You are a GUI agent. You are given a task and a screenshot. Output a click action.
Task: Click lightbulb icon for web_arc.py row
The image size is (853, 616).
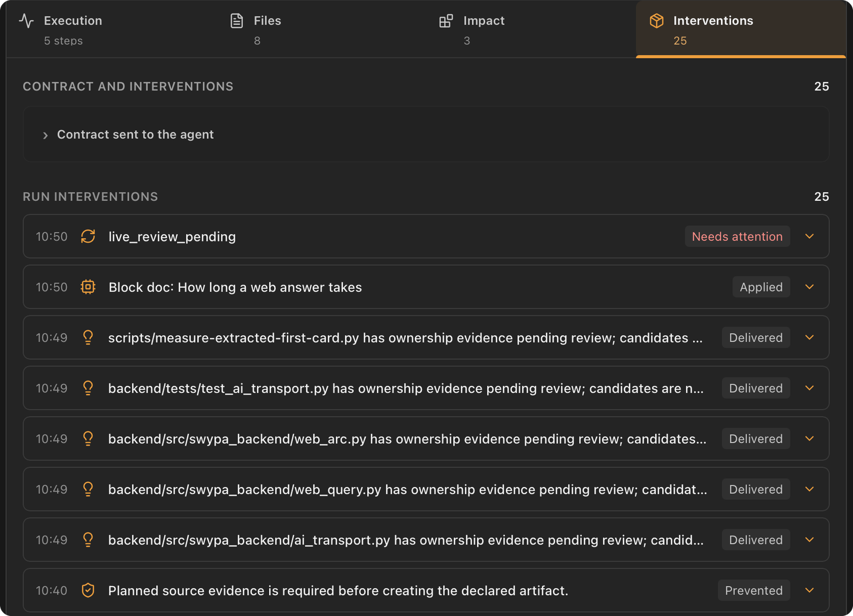[88, 439]
